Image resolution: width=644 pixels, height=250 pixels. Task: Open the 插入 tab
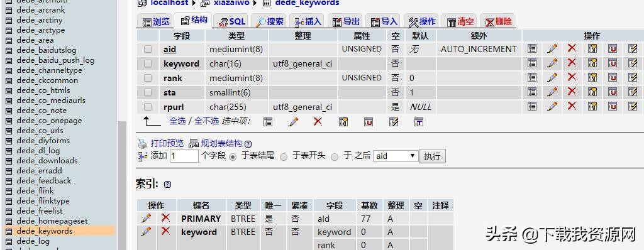308,22
